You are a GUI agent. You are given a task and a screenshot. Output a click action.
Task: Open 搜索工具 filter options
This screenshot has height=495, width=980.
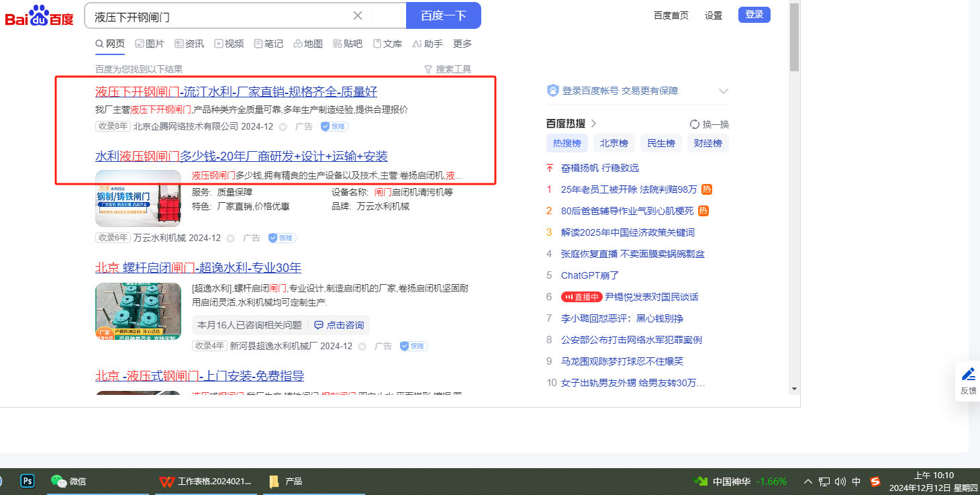point(448,69)
